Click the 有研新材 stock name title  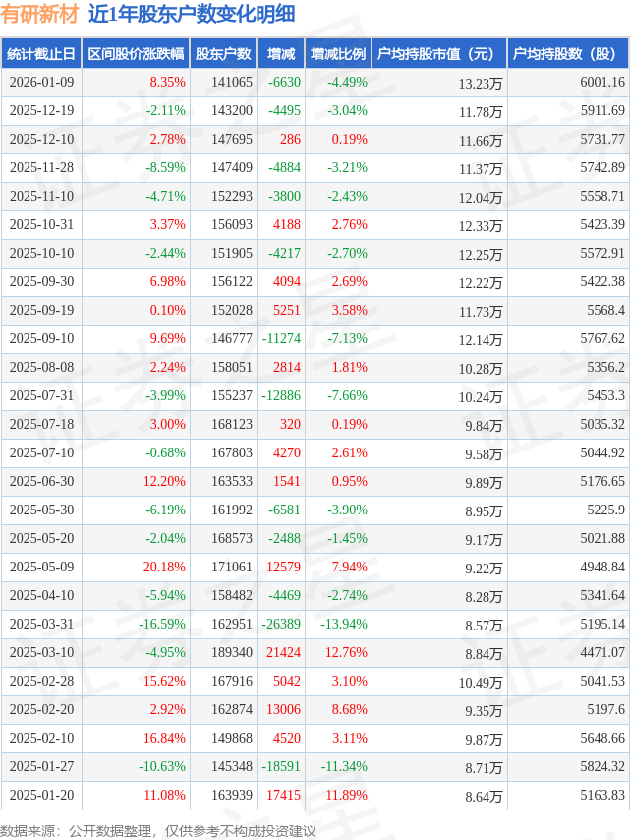[39, 15]
